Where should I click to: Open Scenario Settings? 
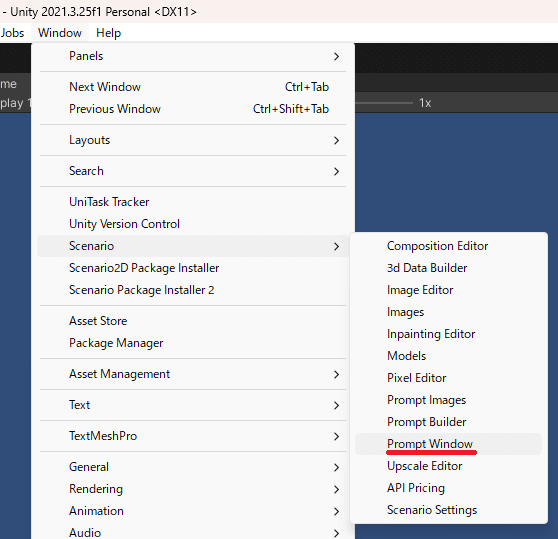[x=448, y=510]
